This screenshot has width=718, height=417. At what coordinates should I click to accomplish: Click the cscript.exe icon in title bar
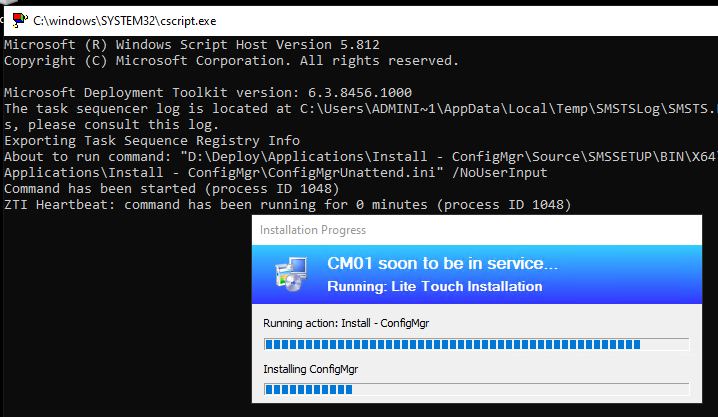pyautogui.click(x=18, y=19)
